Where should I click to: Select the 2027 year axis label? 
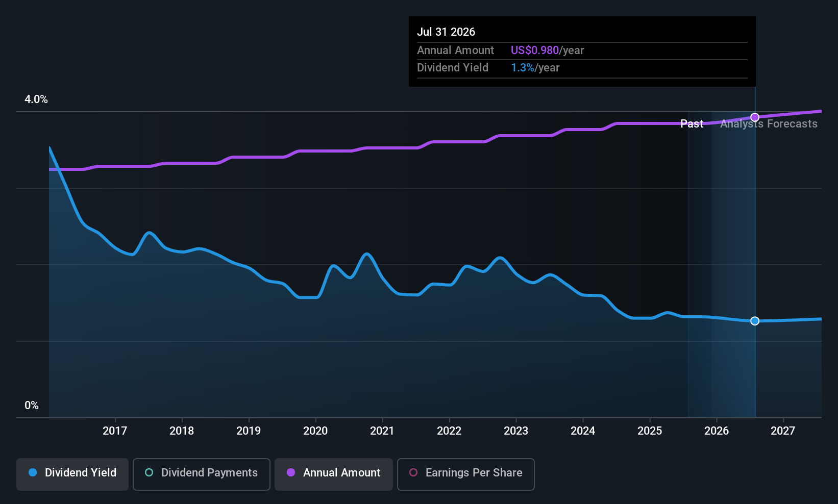(x=783, y=431)
